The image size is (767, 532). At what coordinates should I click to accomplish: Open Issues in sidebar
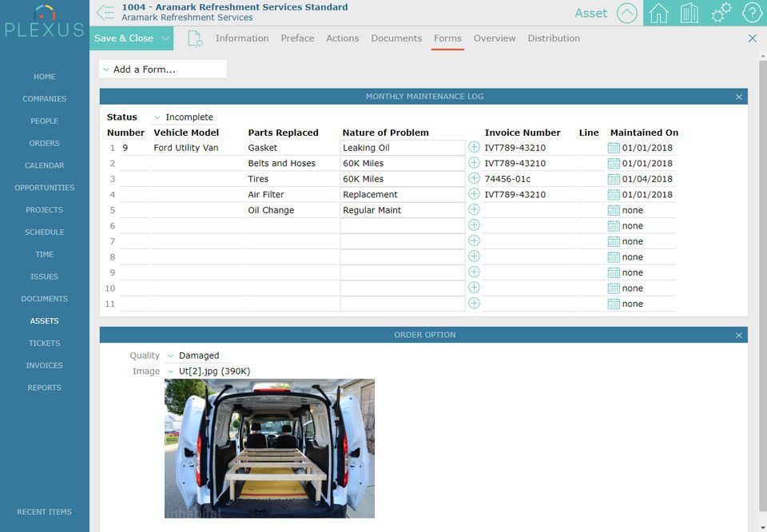tap(45, 276)
